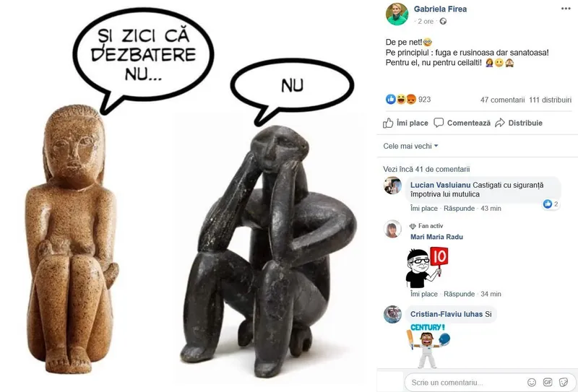Reply to Mari Maria Radu's comment
Screen dimensions: 578x392
point(459,294)
